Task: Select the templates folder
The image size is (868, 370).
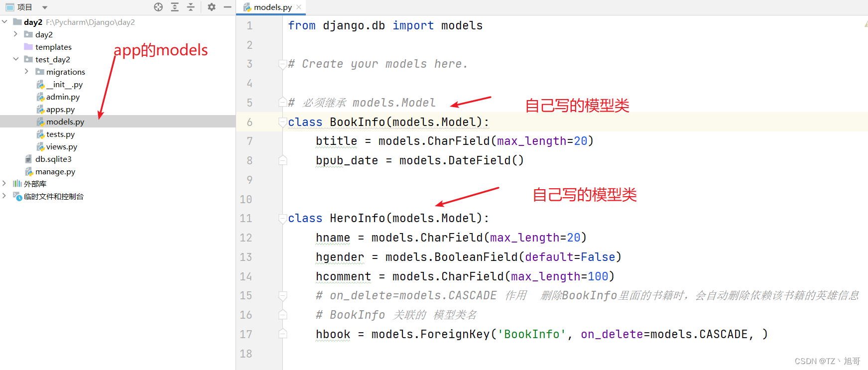Action: coord(53,47)
